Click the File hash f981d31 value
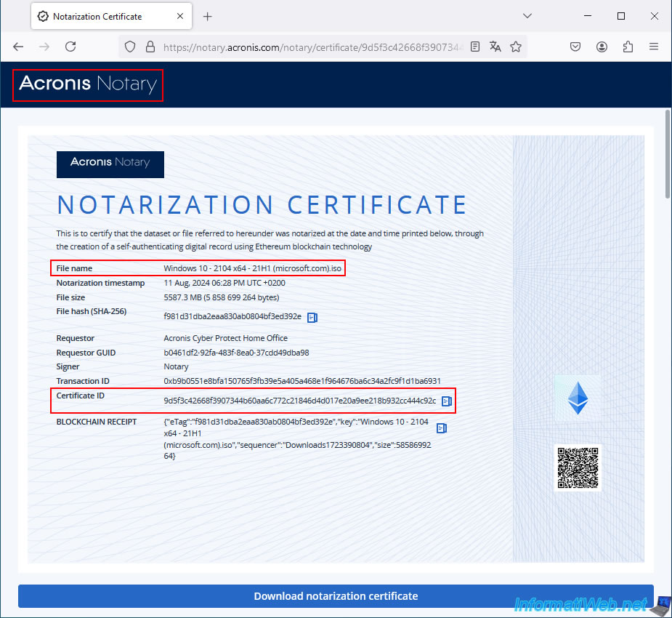Viewport: 672px width, 618px height. (232, 316)
